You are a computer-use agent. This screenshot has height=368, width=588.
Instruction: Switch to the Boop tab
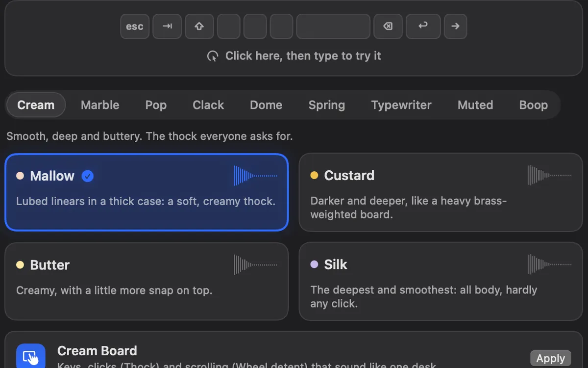[x=534, y=105]
